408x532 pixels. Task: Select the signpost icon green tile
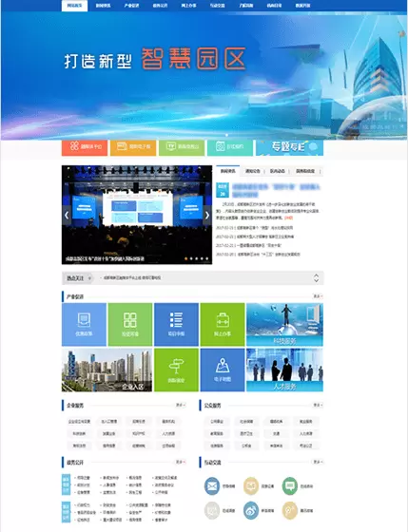pos(176,370)
